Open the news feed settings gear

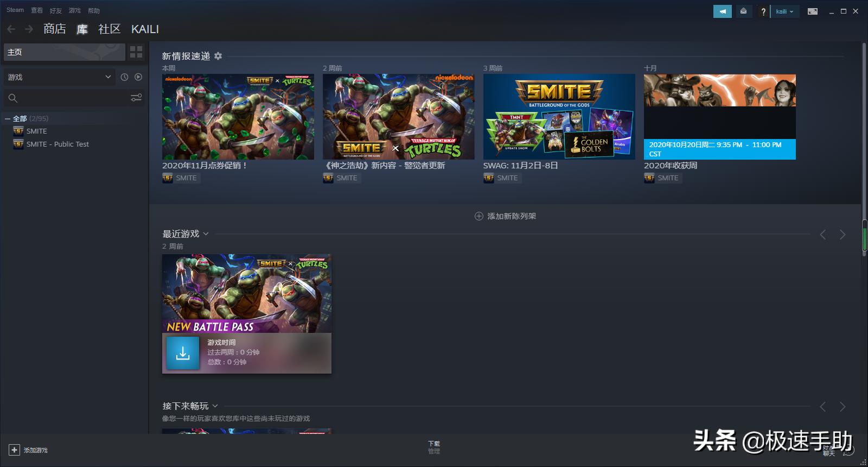218,56
